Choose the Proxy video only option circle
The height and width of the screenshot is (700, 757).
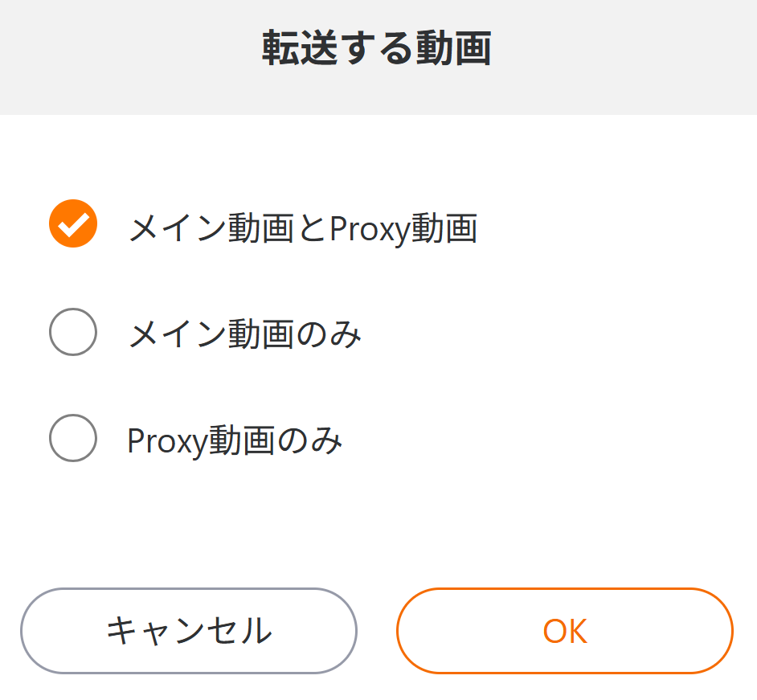coord(73,438)
